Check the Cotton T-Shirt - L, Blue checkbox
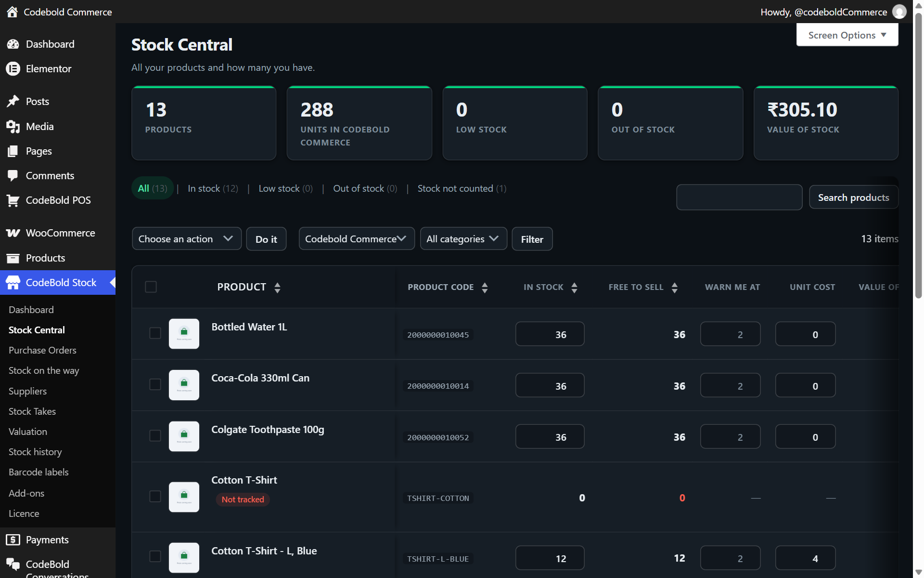This screenshot has width=924, height=578. (155, 556)
